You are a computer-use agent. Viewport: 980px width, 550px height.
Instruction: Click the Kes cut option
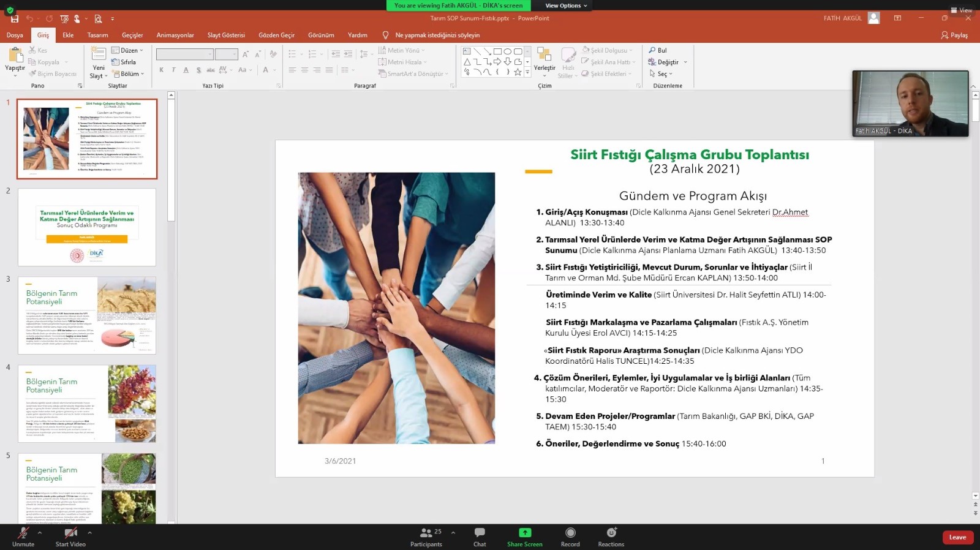coord(37,50)
